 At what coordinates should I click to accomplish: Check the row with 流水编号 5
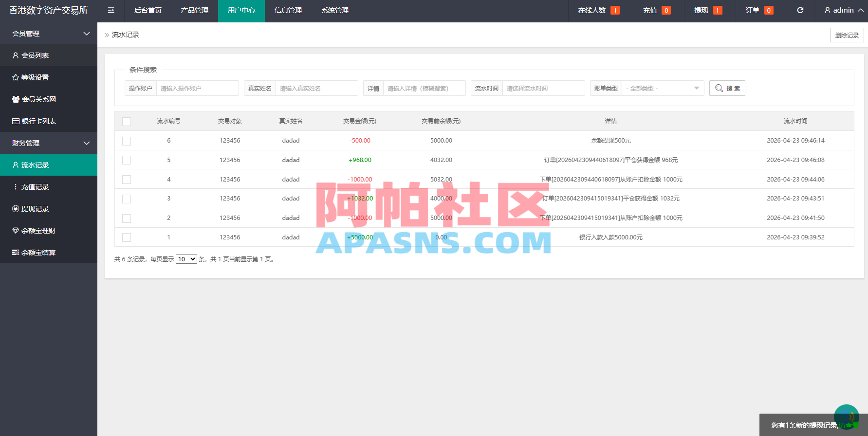click(127, 160)
